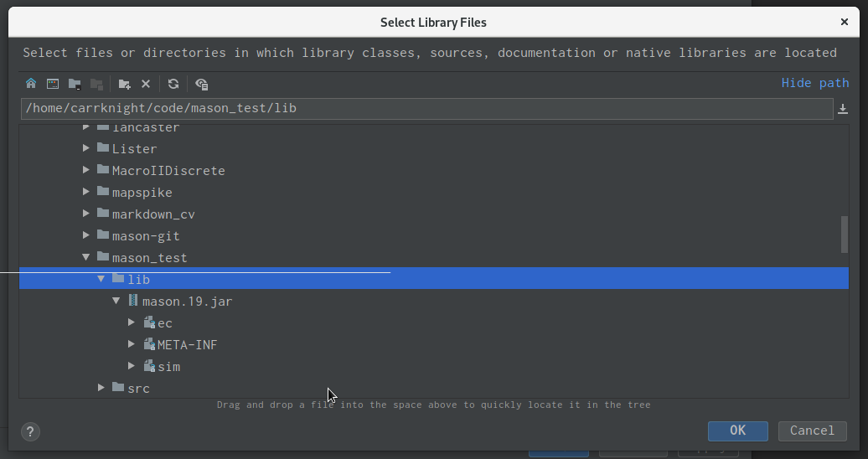This screenshot has height=459, width=868.
Task: Cancel the library file selection
Action: [812, 431]
